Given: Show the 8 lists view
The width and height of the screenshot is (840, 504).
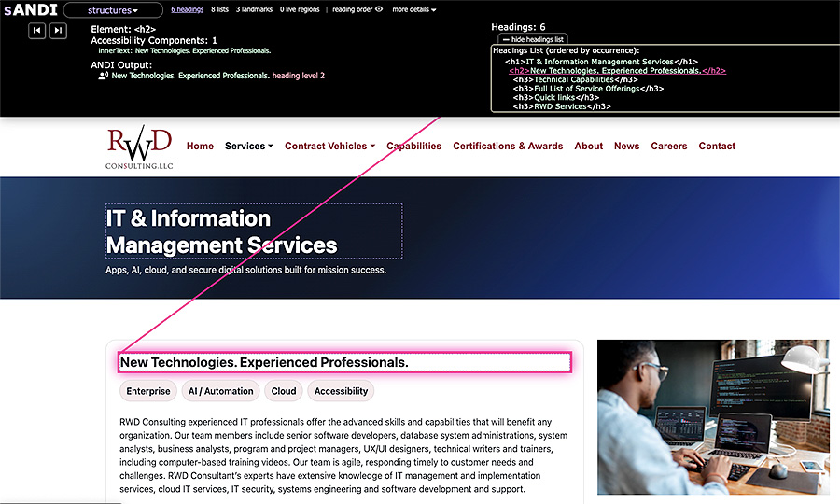Looking at the screenshot, I should pyautogui.click(x=219, y=9).
